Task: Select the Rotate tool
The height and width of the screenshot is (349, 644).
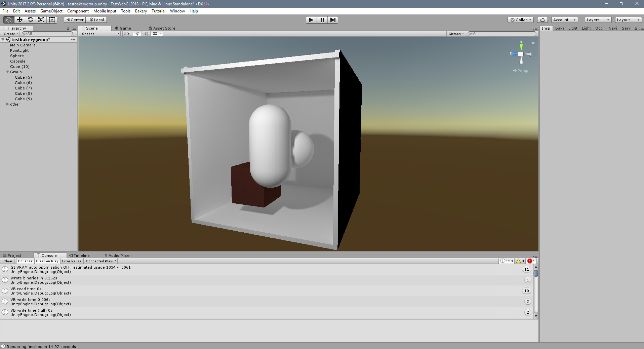Action: 30,20
